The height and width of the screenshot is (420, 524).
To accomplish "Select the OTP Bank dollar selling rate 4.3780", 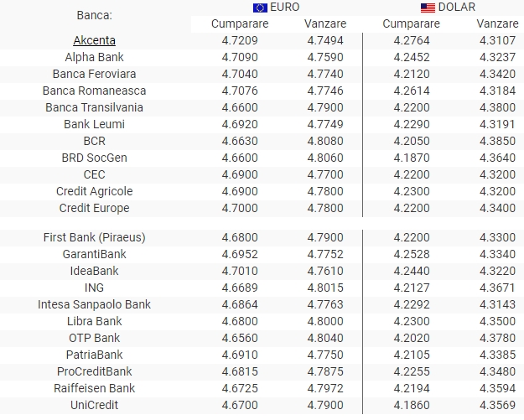I will pyautogui.click(x=497, y=338).
